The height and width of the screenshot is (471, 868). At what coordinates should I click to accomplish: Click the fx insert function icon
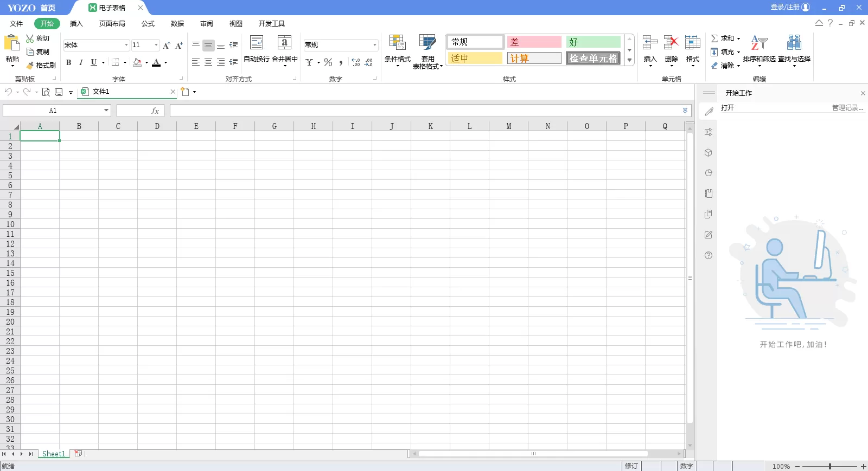[155, 111]
